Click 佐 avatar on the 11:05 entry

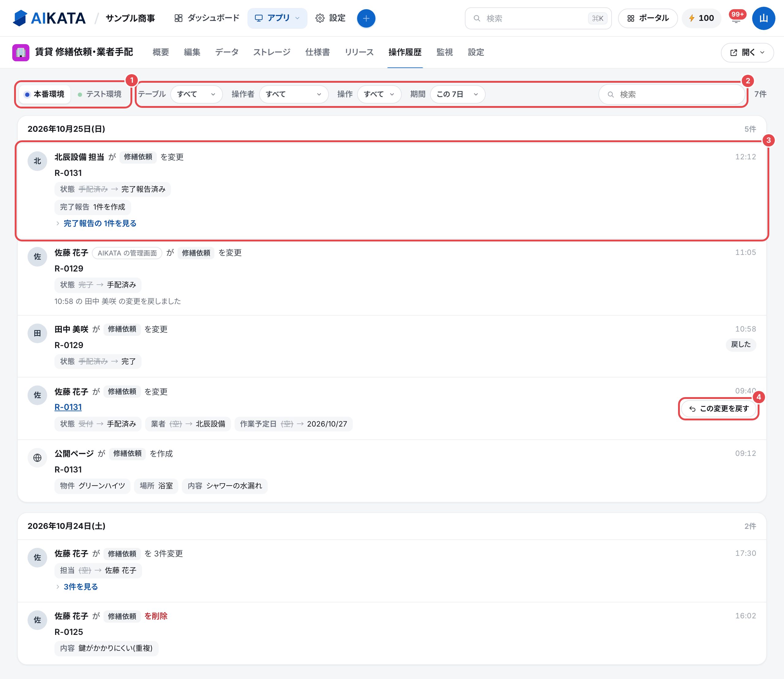[37, 256]
